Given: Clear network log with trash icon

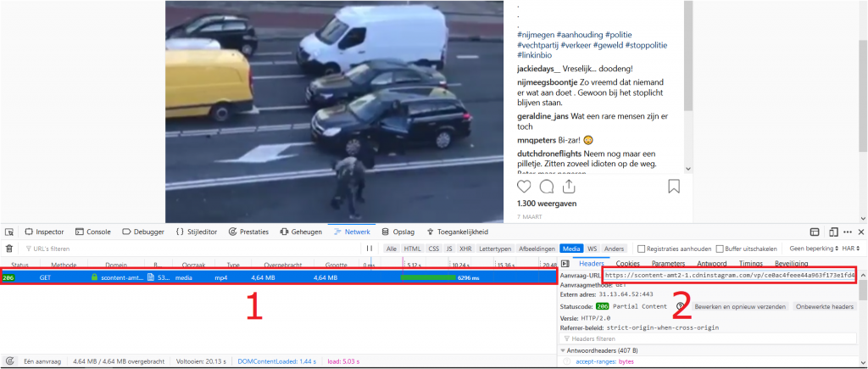Looking at the screenshot, I should coord(9,249).
